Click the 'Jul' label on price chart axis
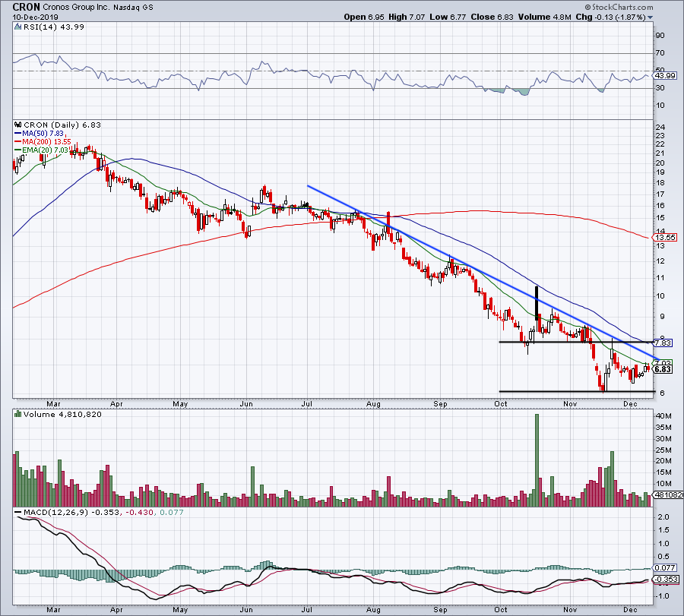This screenshot has height=616, width=684. [307, 403]
